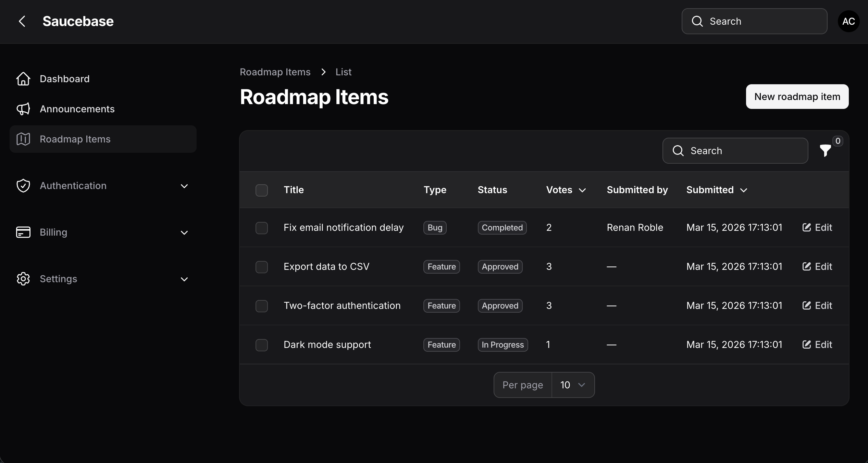Image resolution: width=868 pixels, height=463 pixels.
Task: Toggle the select-all checkbox in table header
Action: pos(261,190)
